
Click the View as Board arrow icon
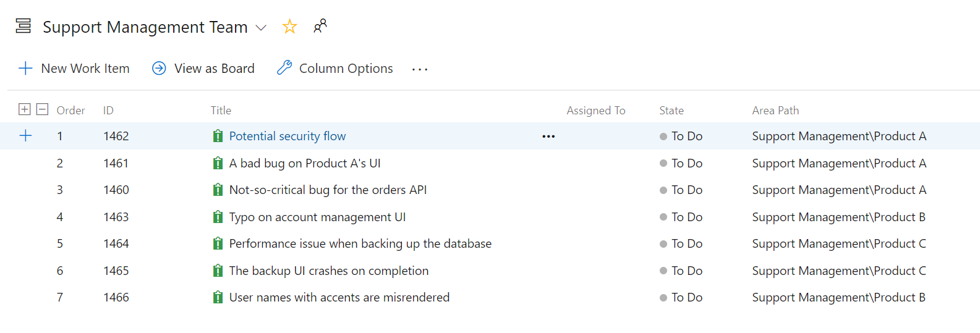click(159, 68)
